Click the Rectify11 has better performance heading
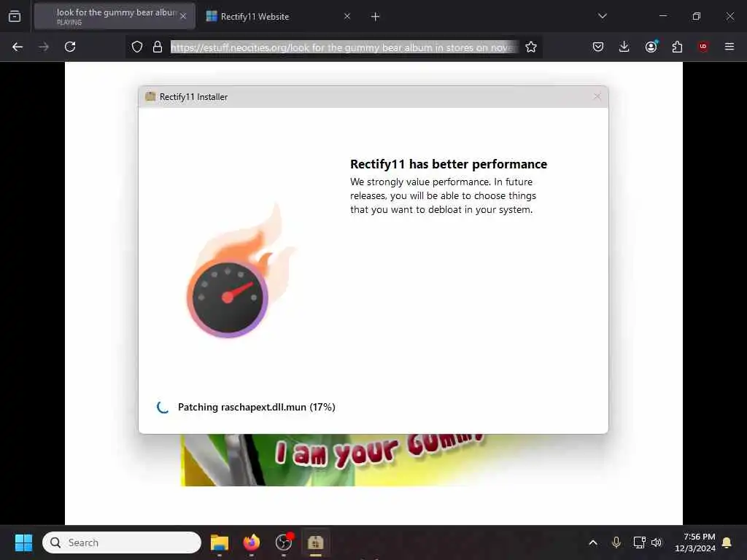747x560 pixels. tap(449, 164)
